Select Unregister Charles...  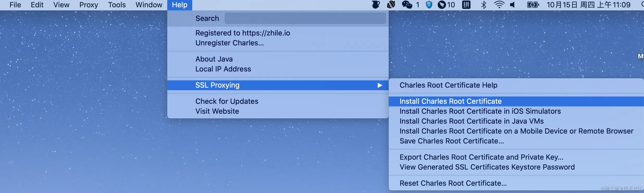tap(278, 43)
